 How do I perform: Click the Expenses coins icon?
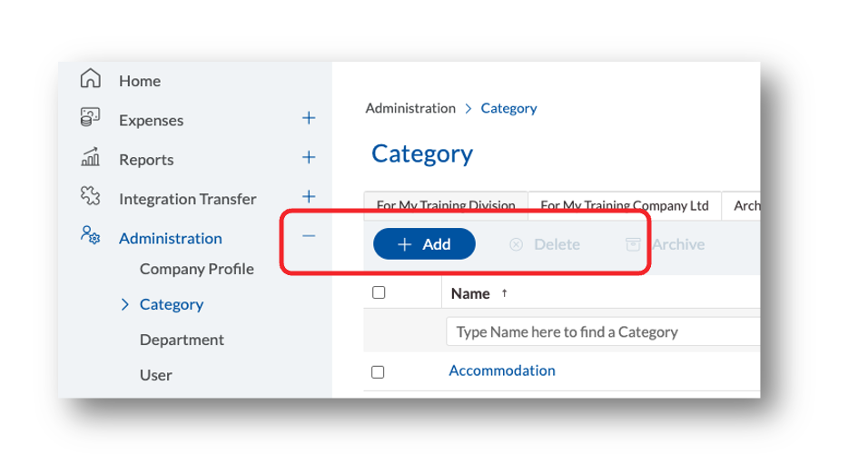pyautogui.click(x=90, y=118)
